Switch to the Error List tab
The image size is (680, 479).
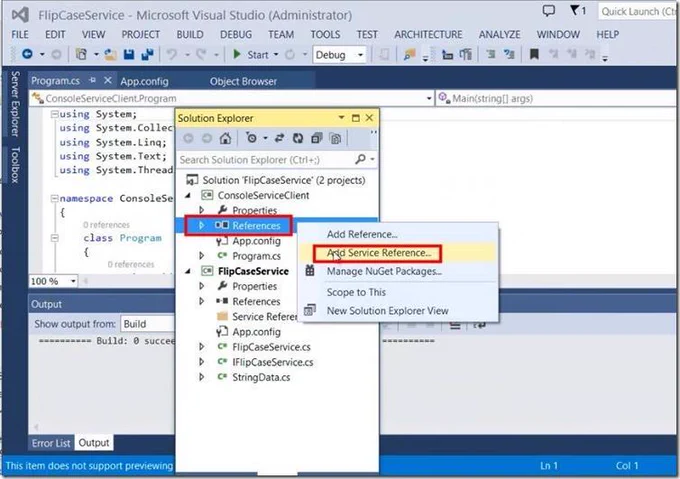click(x=51, y=443)
